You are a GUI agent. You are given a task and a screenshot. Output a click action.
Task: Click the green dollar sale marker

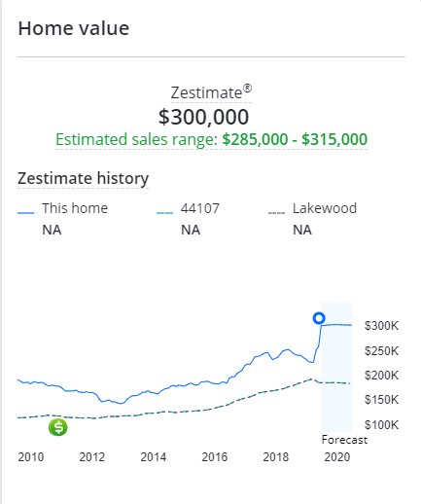coord(58,427)
